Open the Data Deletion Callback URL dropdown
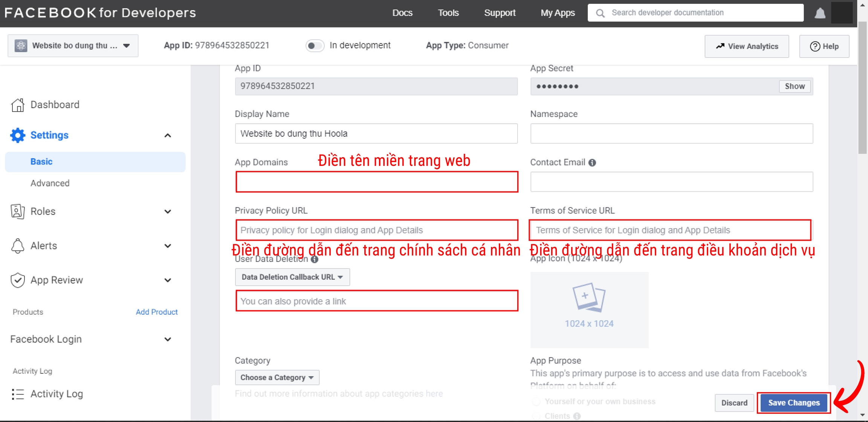The image size is (868, 422). click(x=292, y=277)
